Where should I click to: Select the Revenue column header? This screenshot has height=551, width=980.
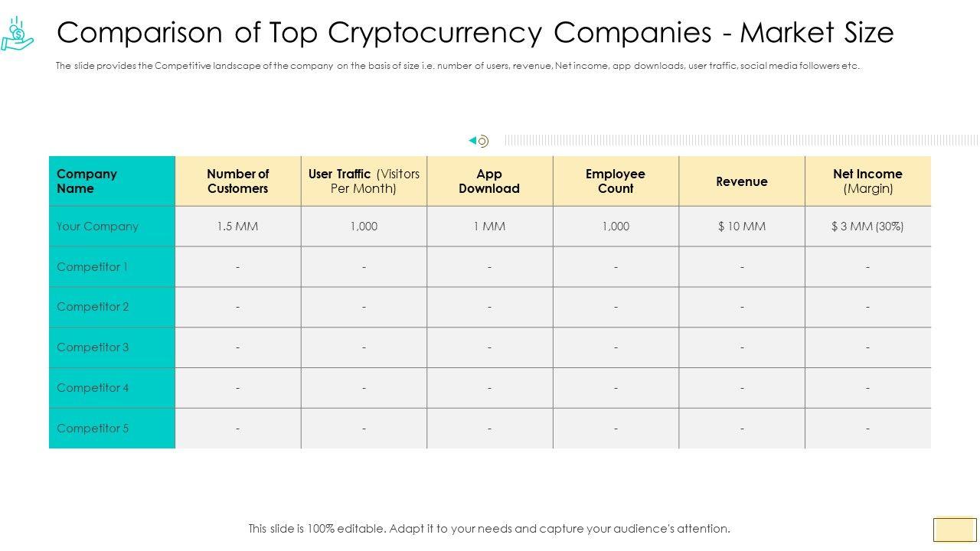click(741, 181)
